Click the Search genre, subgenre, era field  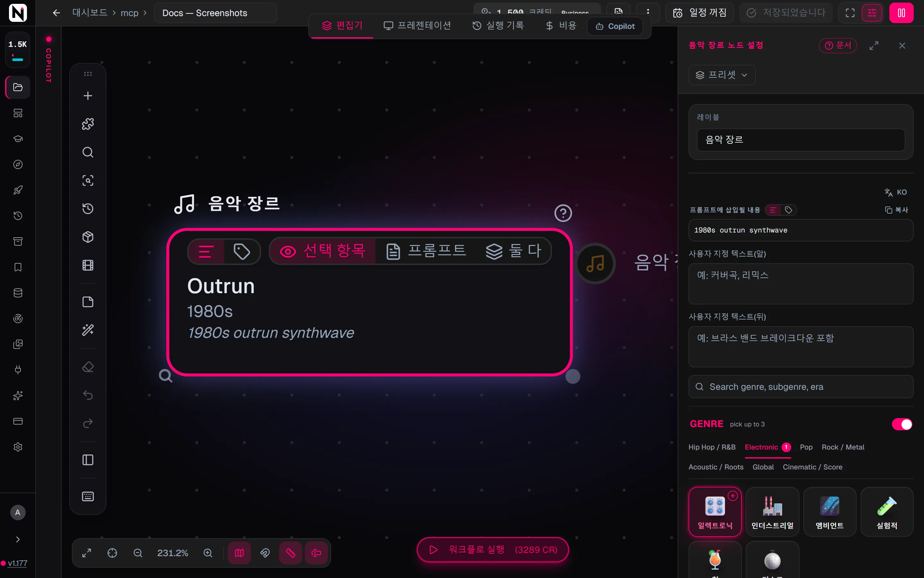click(x=801, y=387)
